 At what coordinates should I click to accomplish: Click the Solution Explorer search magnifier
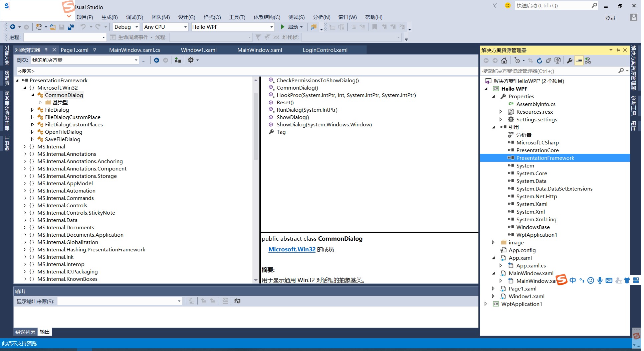click(621, 71)
